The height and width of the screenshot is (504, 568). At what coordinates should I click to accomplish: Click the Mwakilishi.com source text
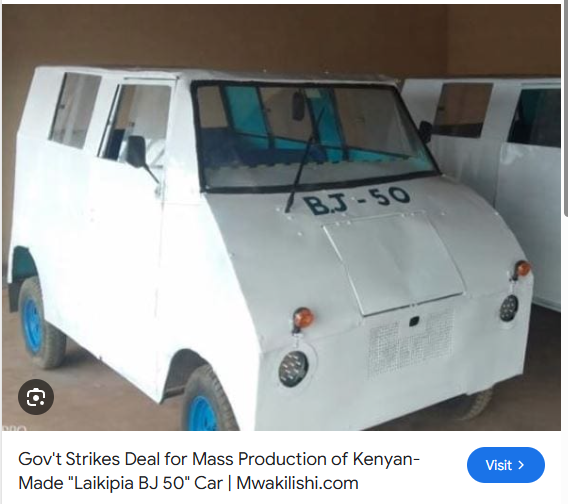click(x=297, y=483)
